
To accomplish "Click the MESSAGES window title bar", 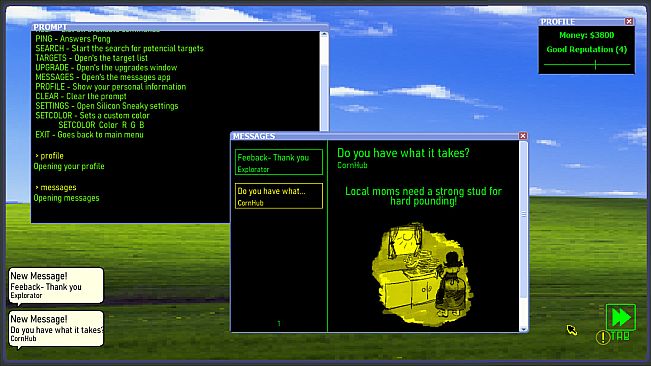I will point(375,136).
